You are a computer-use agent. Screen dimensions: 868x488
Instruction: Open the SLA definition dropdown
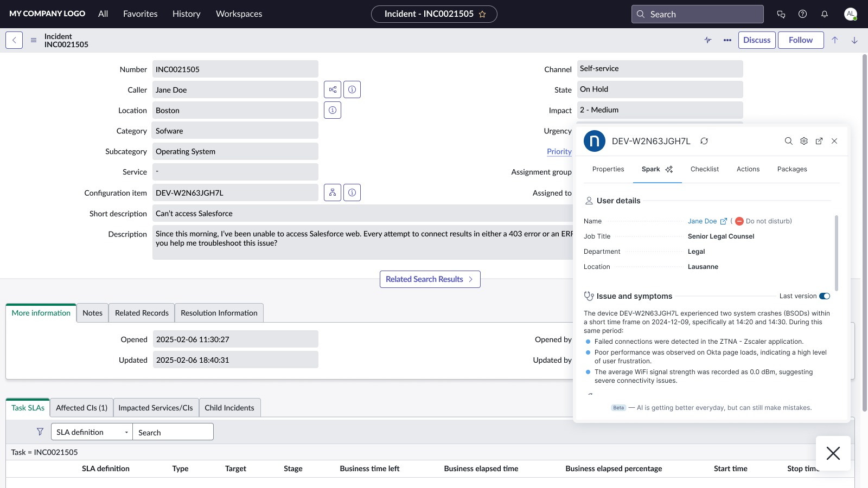coord(92,432)
